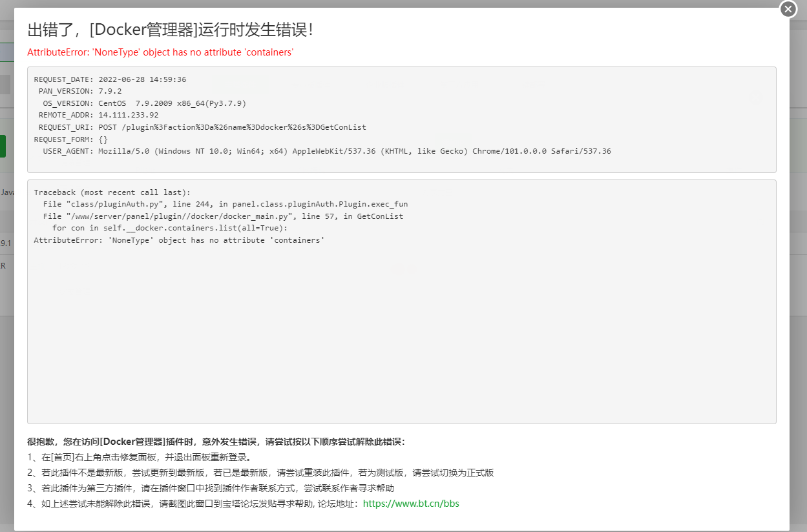Close the Docker error dialog
807x532 pixels.
(788, 9)
